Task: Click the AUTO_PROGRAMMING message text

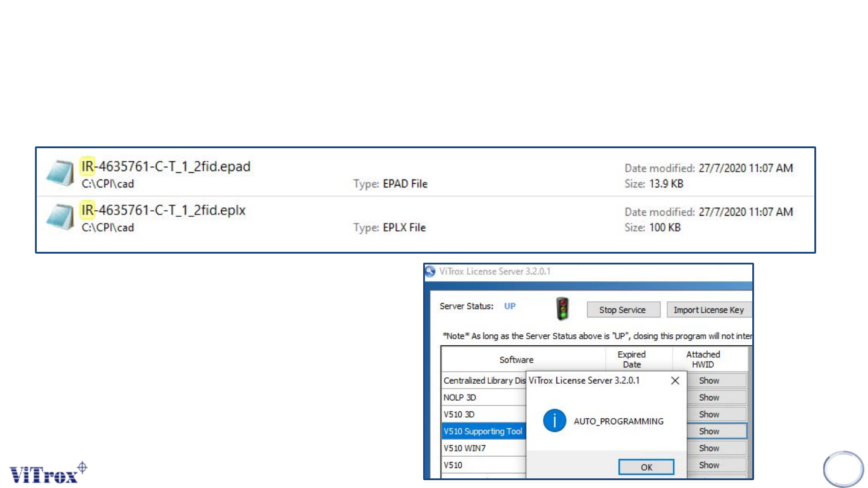Action: tap(618, 421)
